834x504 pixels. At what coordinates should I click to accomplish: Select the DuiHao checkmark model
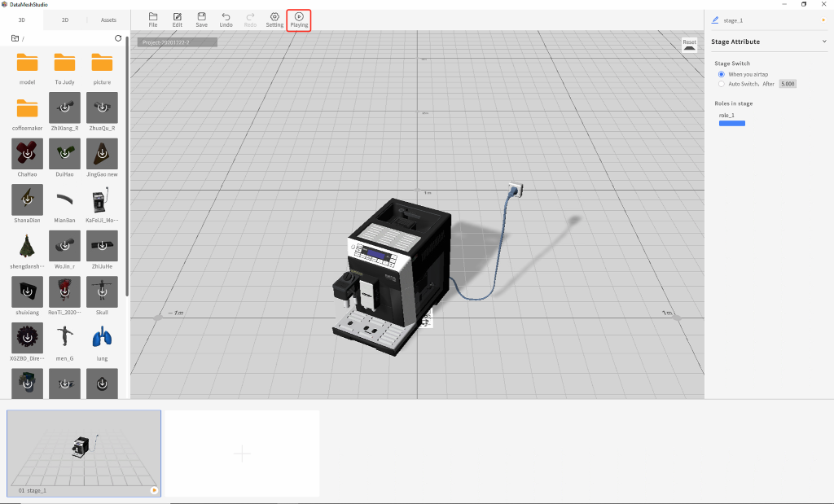pos(64,154)
